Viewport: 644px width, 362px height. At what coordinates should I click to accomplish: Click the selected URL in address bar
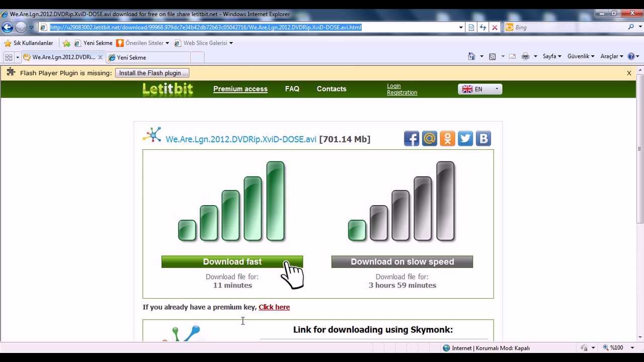coord(205,27)
